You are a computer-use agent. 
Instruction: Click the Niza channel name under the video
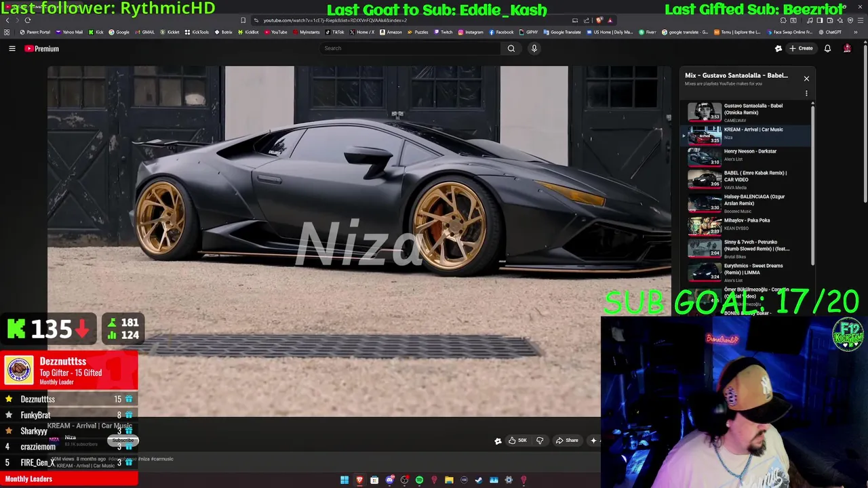pyautogui.click(x=71, y=438)
